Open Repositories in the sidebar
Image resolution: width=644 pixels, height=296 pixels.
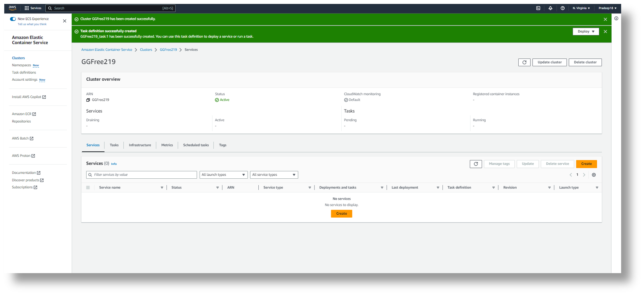(22, 122)
